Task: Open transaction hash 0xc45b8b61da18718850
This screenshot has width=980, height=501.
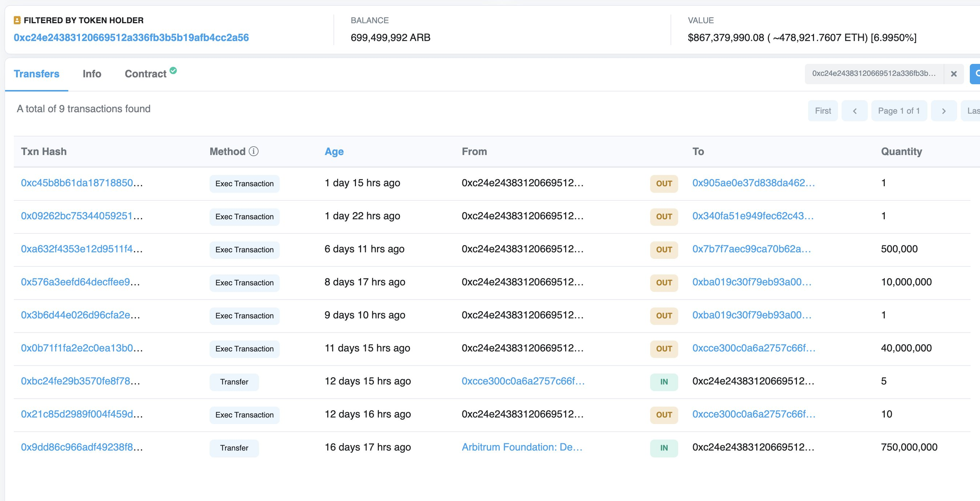Action: tap(81, 183)
